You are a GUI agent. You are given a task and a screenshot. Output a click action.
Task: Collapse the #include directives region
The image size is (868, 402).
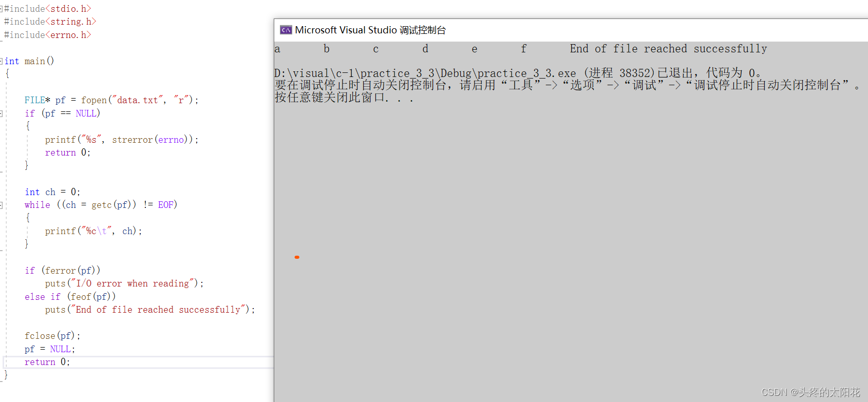[x=2, y=8]
